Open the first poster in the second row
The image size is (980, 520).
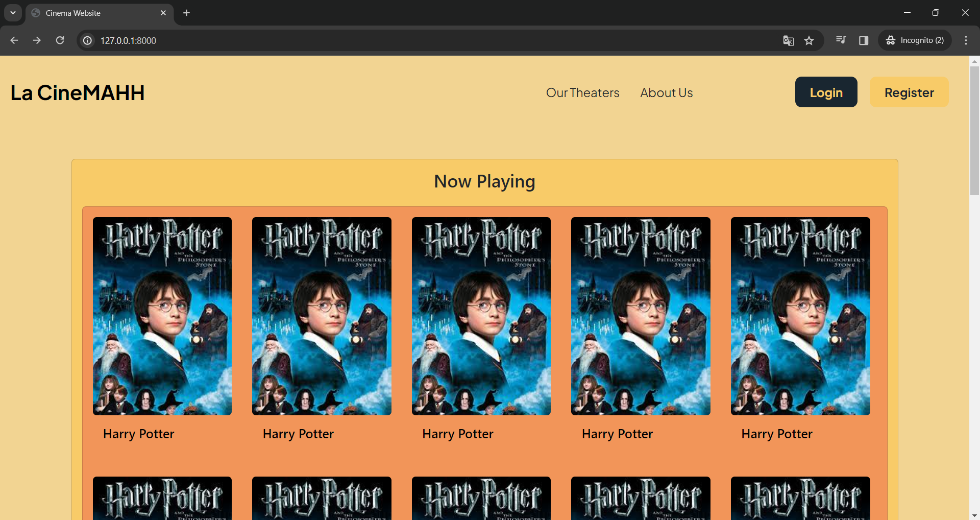click(x=162, y=498)
